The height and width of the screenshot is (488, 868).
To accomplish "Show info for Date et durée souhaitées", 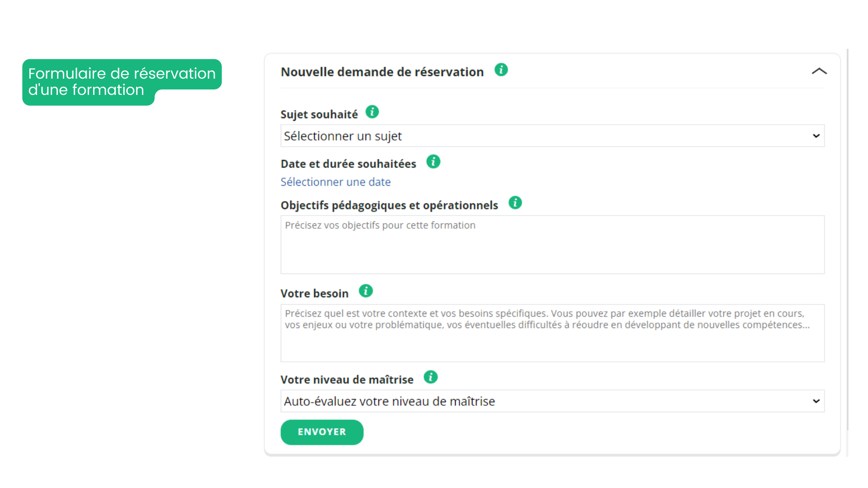I will [433, 162].
